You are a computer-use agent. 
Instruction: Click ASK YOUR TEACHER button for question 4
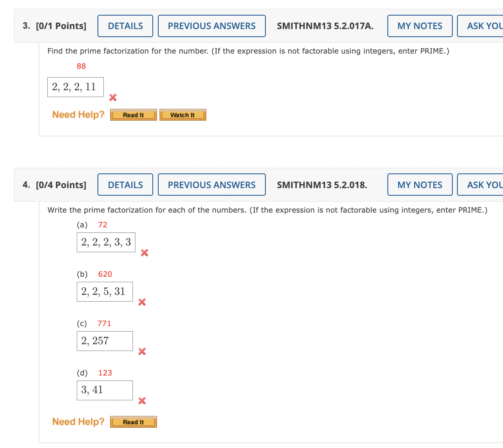(x=480, y=185)
